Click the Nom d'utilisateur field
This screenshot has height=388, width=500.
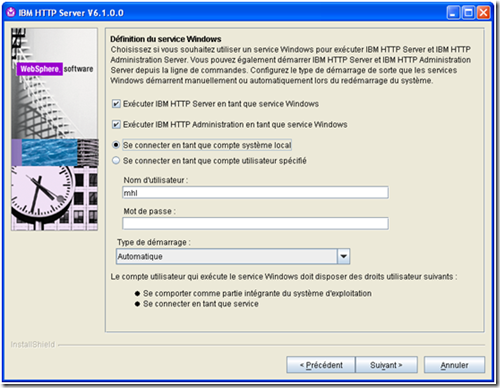(255, 193)
